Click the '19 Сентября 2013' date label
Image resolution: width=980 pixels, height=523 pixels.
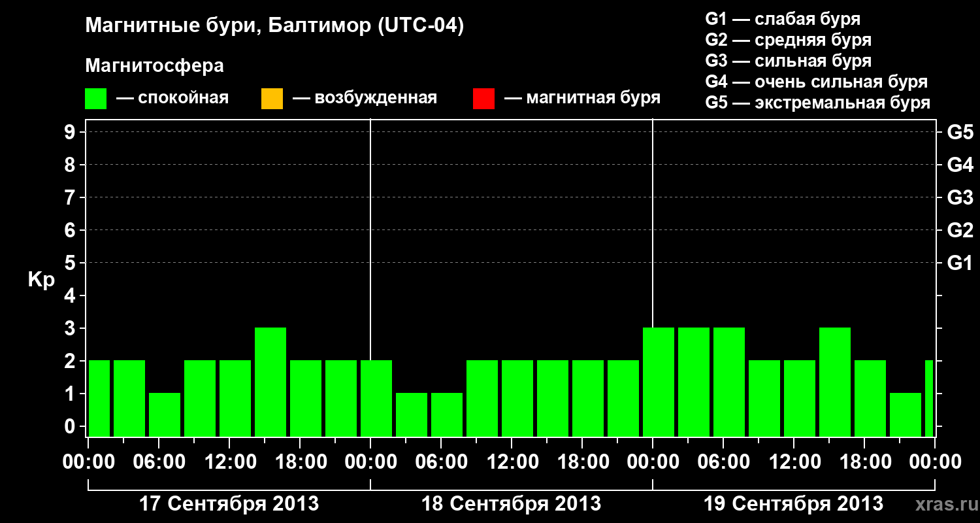[794, 504]
